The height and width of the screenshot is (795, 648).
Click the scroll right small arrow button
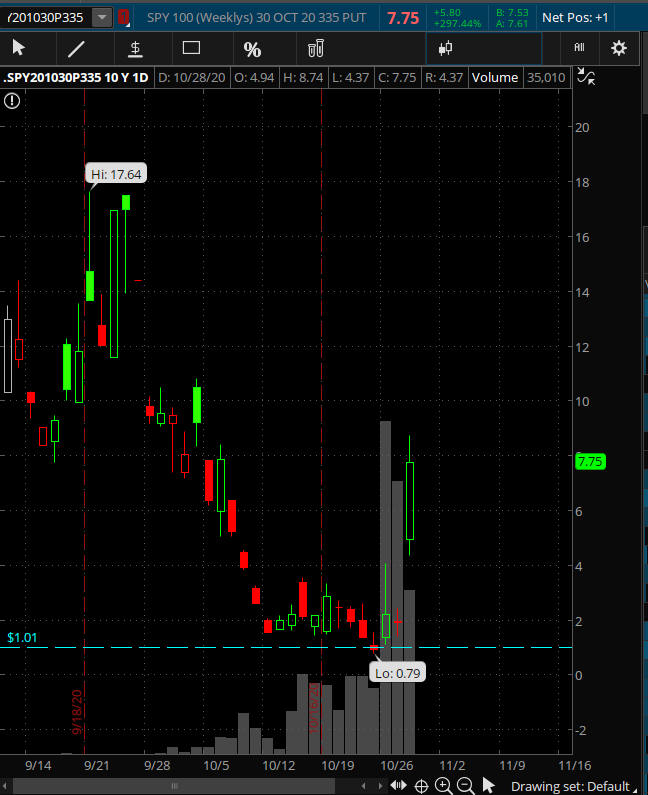(380, 786)
